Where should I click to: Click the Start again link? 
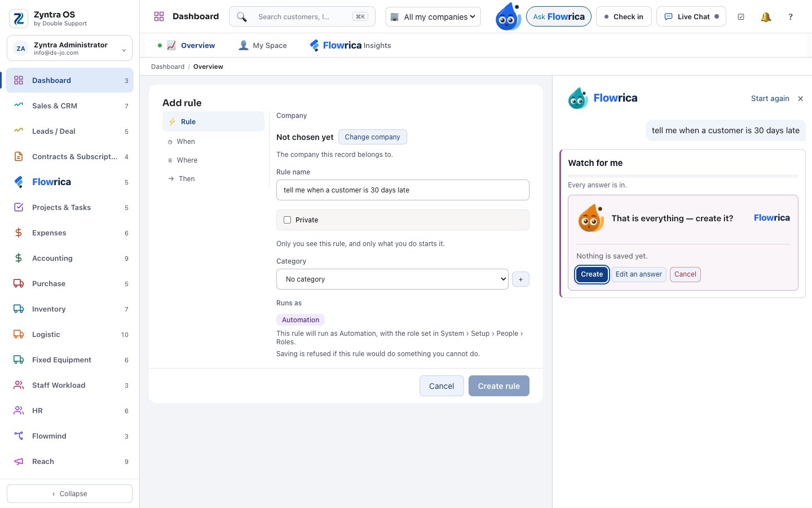coord(770,99)
